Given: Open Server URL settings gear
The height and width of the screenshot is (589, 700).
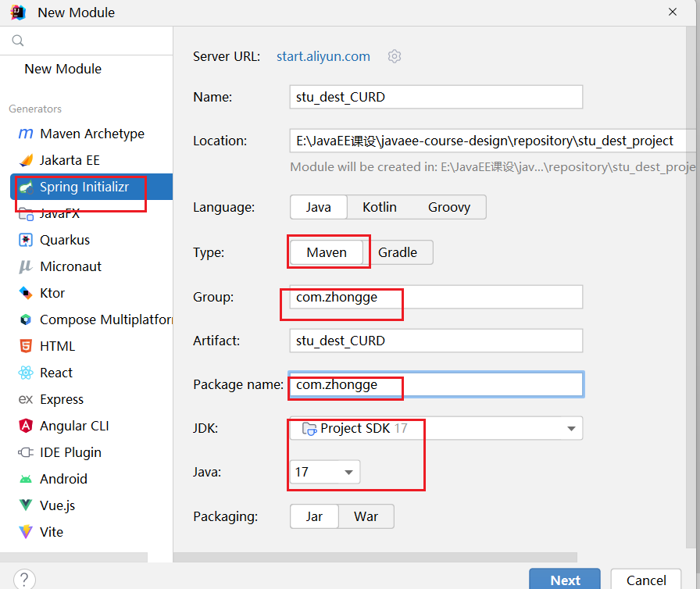Looking at the screenshot, I should click(x=395, y=56).
